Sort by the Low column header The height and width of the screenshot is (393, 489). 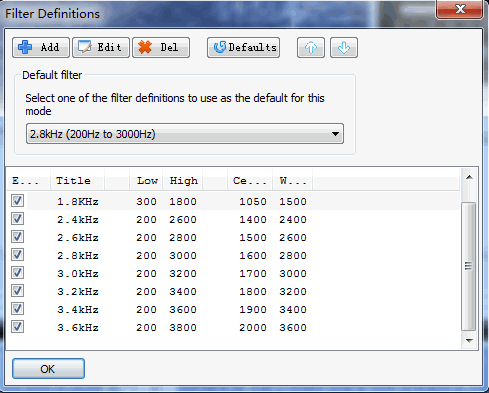tap(146, 181)
